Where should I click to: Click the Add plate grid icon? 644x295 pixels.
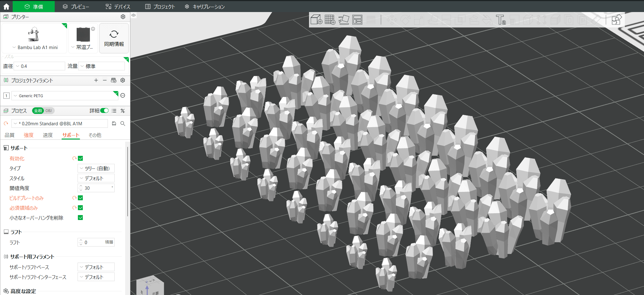click(x=330, y=20)
